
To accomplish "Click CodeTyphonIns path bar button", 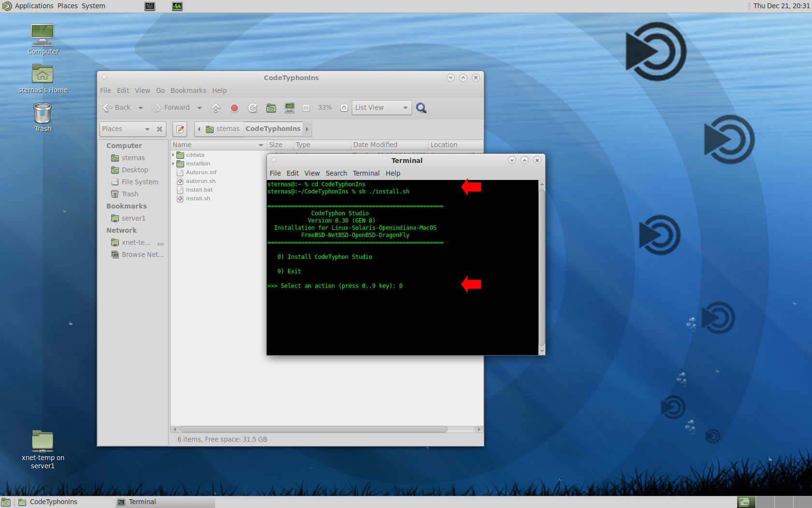I will 273,129.
